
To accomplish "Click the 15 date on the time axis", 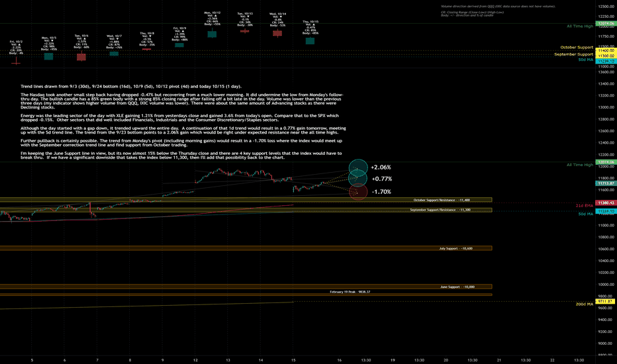I will pyautogui.click(x=293, y=360).
